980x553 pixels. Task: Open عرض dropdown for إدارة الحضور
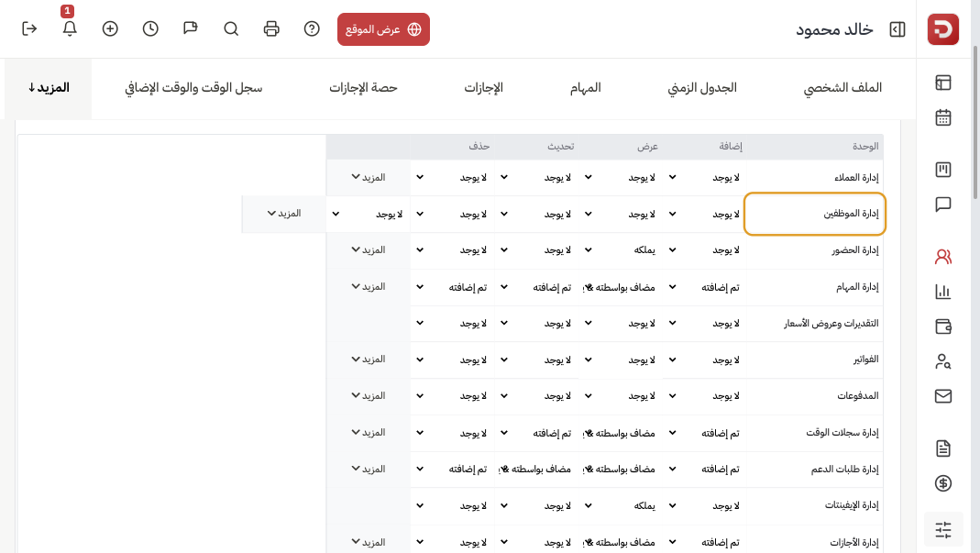(x=620, y=250)
